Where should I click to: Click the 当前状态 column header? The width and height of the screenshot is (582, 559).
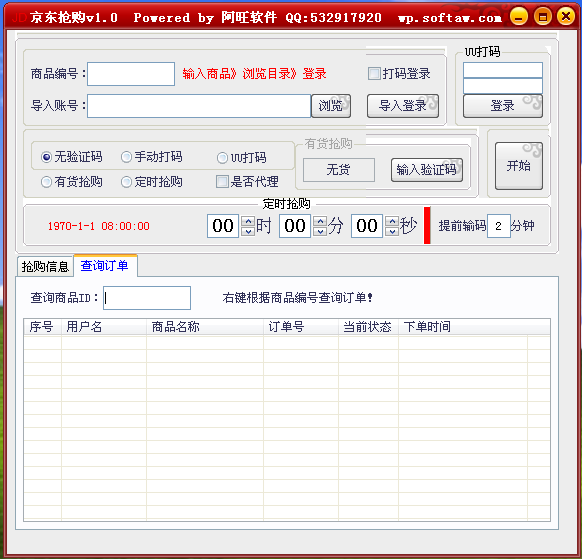(x=368, y=327)
